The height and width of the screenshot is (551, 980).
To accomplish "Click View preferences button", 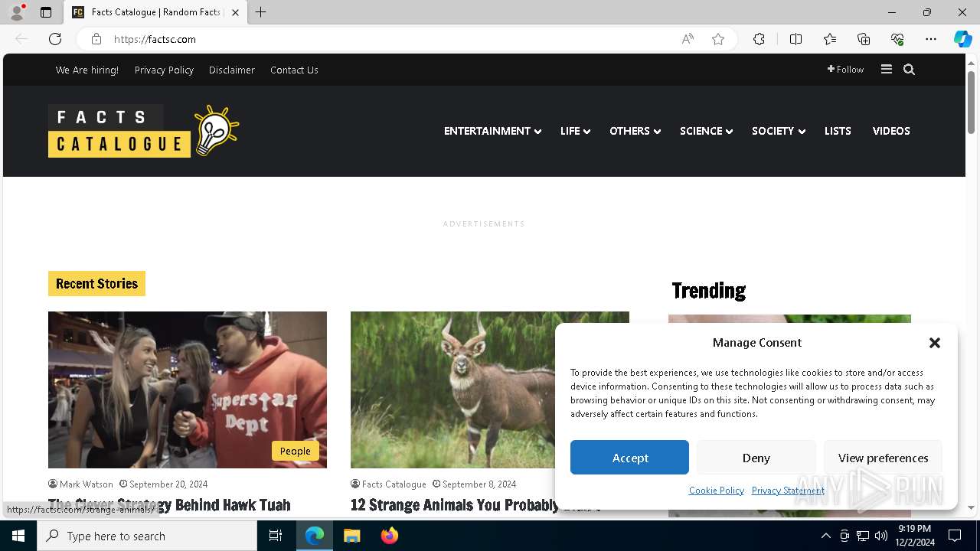I will pyautogui.click(x=883, y=458).
